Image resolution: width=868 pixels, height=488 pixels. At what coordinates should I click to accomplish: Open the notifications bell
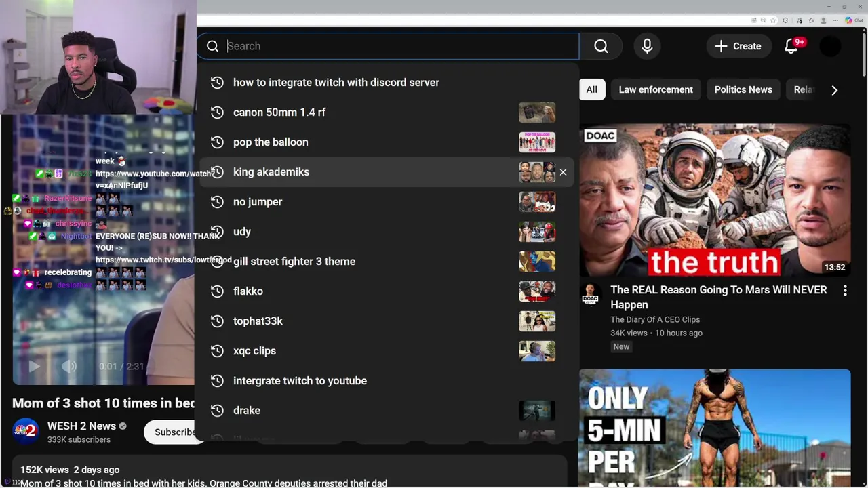(x=791, y=46)
